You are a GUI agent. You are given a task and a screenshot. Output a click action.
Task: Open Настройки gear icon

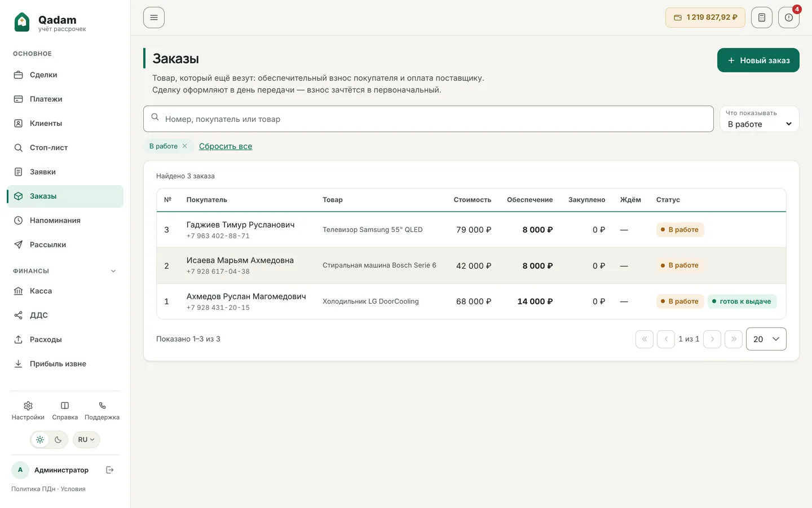28,406
